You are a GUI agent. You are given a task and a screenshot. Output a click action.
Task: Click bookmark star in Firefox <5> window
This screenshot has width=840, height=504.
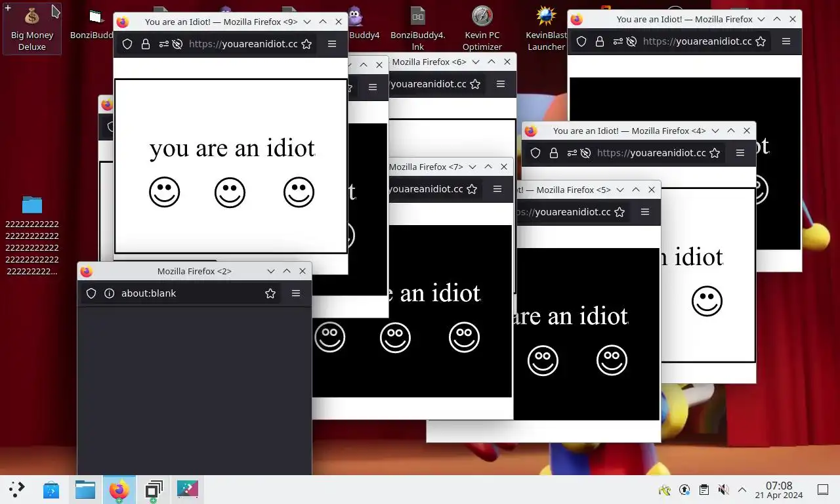coord(619,212)
